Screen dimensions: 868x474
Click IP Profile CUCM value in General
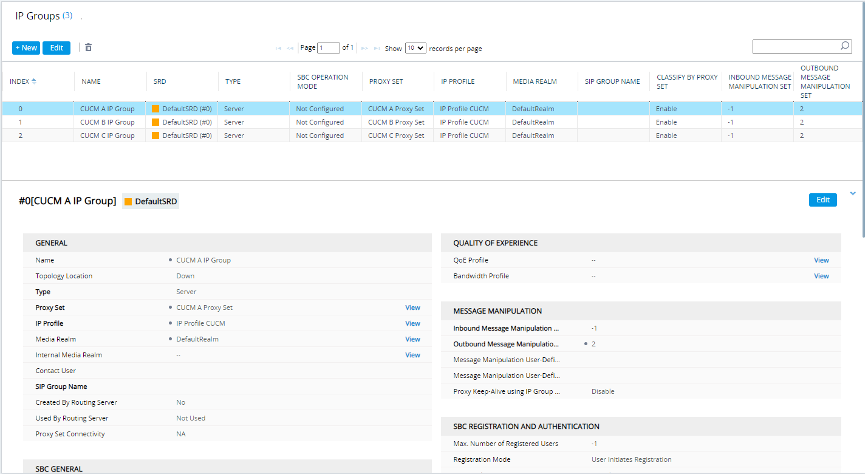(x=200, y=323)
